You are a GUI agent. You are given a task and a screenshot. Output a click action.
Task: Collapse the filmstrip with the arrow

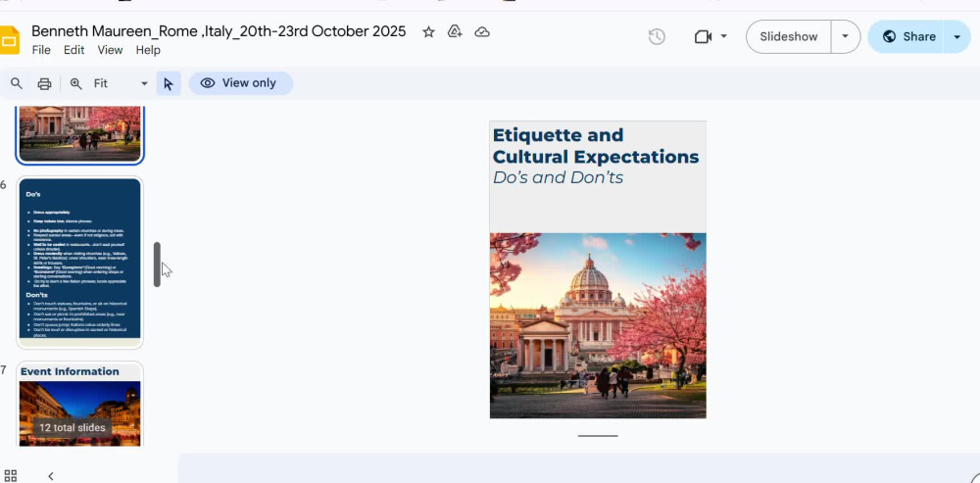click(x=51, y=476)
